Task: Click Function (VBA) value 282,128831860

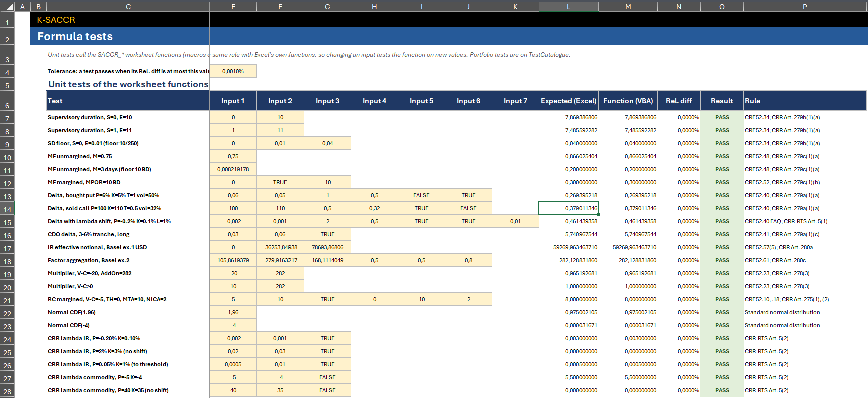Action: point(628,260)
